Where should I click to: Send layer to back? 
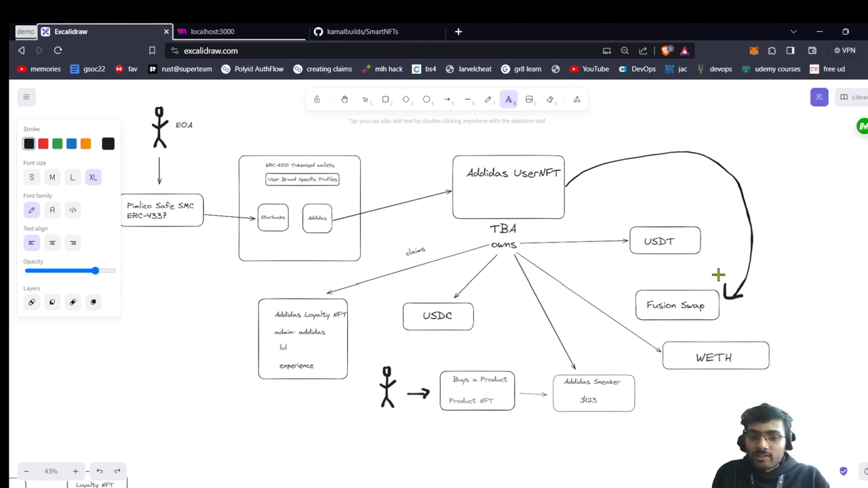(x=31, y=302)
